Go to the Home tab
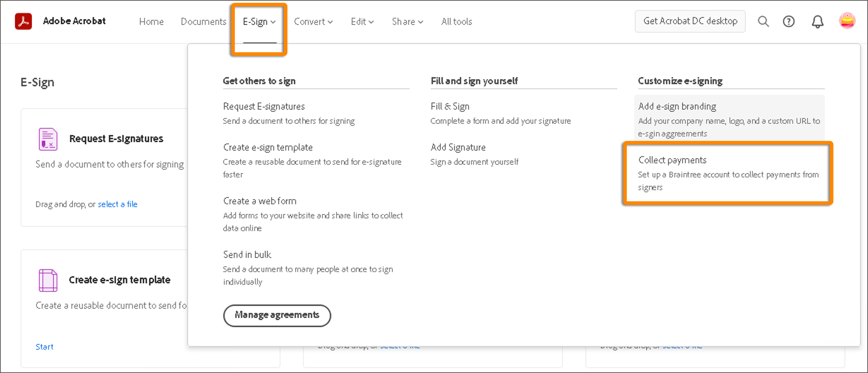This screenshot has height=373, width=868. pos(151,22)
